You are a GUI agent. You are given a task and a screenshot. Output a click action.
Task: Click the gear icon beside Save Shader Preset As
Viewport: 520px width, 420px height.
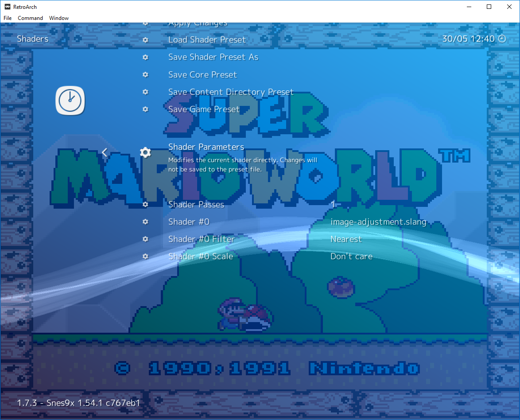(x=145, y=57)
